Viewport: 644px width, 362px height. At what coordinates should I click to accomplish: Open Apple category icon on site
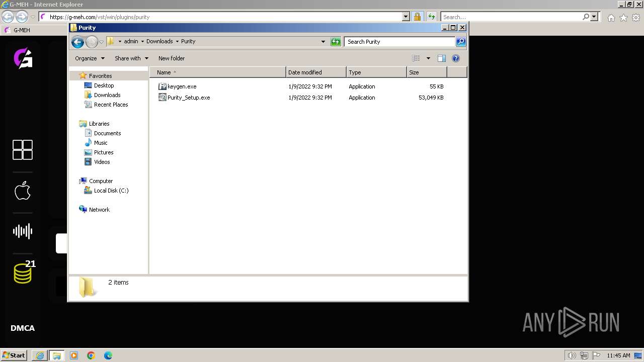(23, 191)
